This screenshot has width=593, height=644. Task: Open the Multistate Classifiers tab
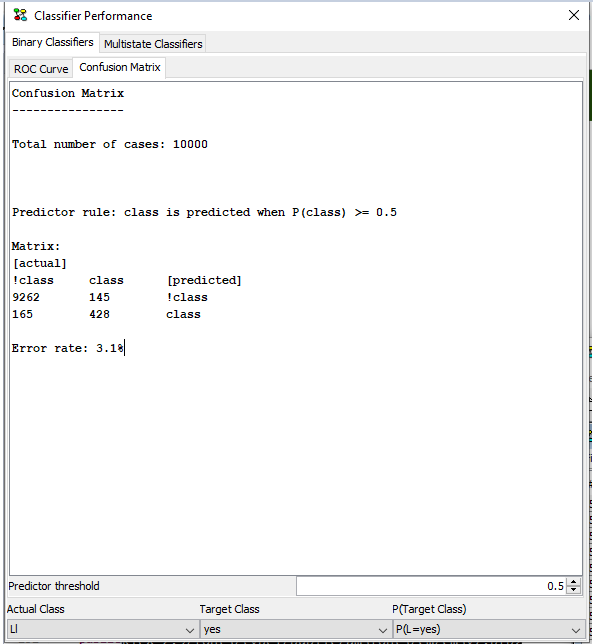(153, 44)
